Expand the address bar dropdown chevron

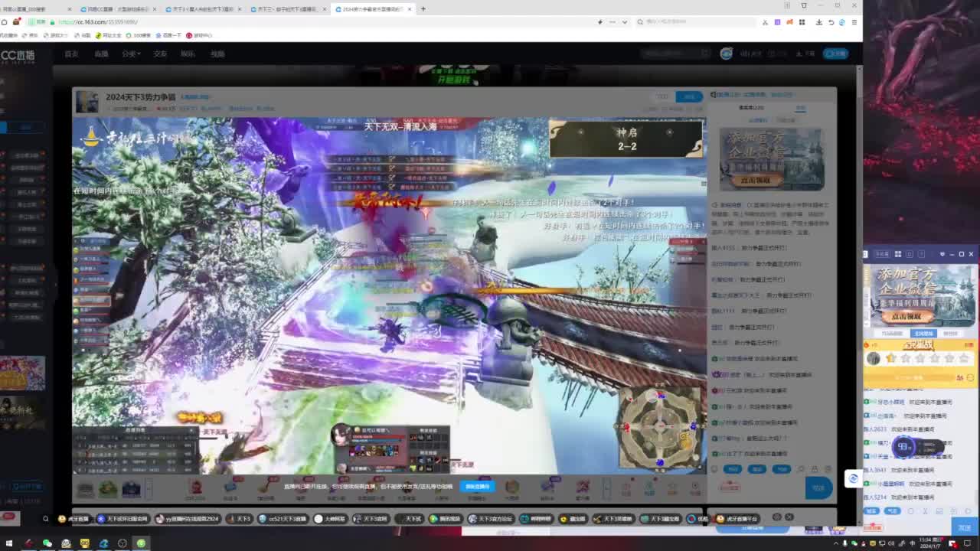[x=625, y=21]
